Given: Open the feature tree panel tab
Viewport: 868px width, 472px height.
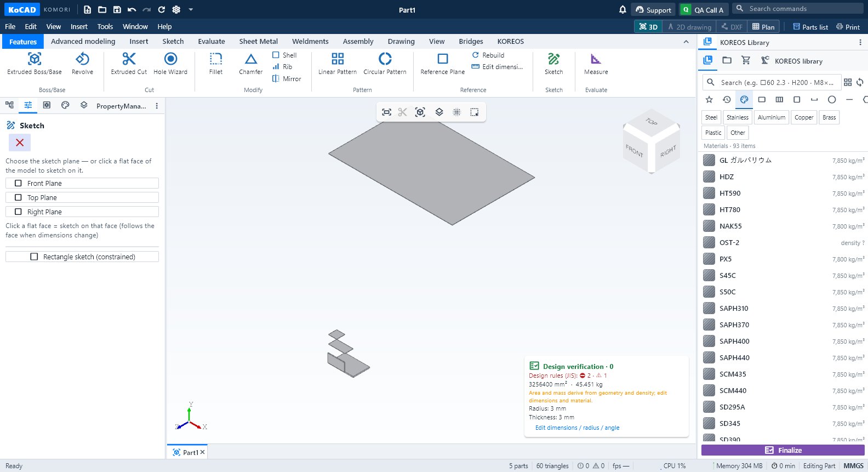Looking at the screenshot, I should tap(9, 105).
